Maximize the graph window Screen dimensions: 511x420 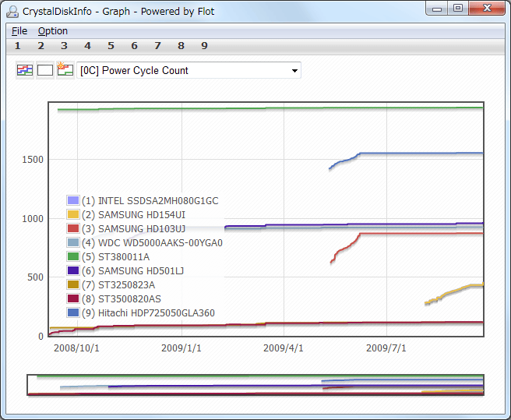click(458, 9)
